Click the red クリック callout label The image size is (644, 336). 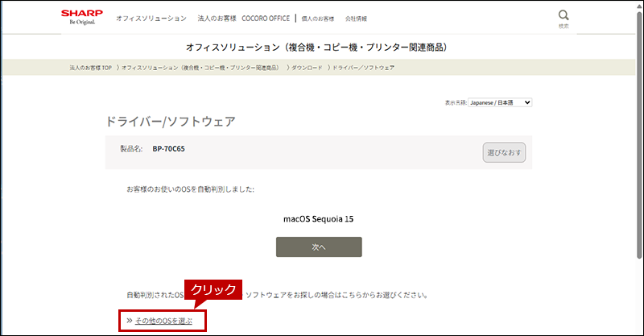tap(214, 290)
